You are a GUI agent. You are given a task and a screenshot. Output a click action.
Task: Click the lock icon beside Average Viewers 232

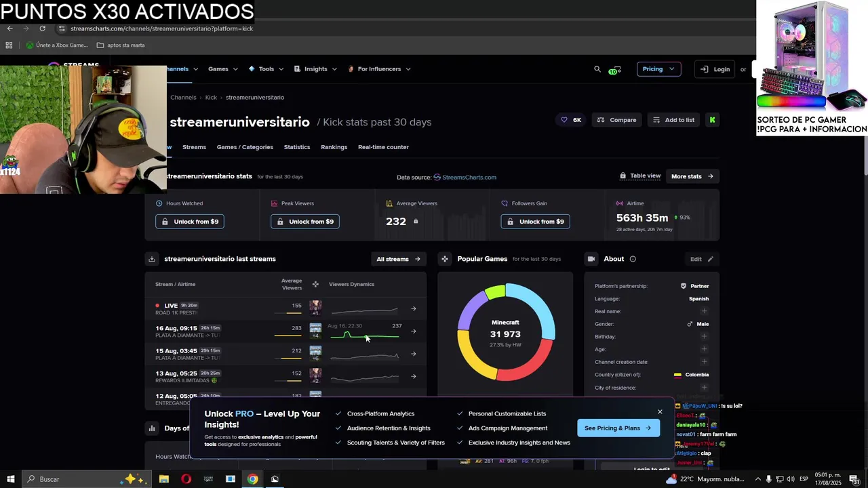pyautogui.click(x=416, y=222)
